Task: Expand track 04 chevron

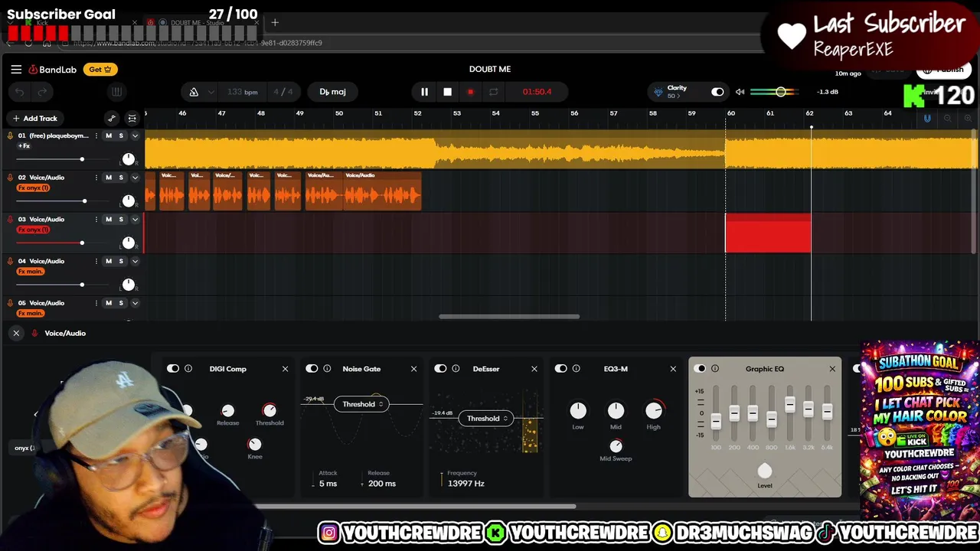Action: pos(136,261)
